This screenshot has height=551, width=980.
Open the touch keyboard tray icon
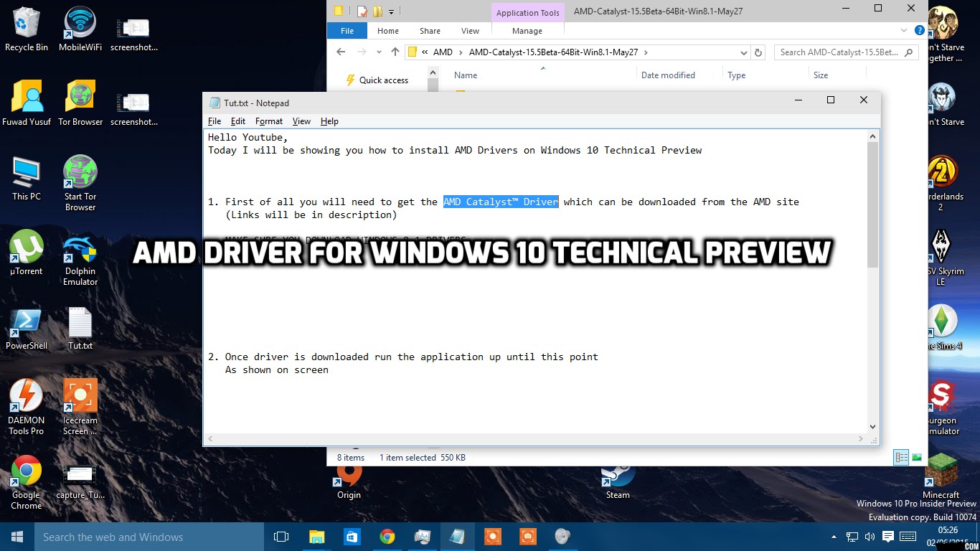click(908, 537)
